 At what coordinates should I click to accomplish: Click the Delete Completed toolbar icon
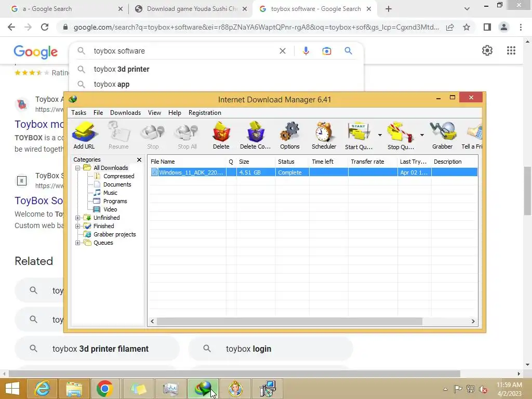click(255, 136)
